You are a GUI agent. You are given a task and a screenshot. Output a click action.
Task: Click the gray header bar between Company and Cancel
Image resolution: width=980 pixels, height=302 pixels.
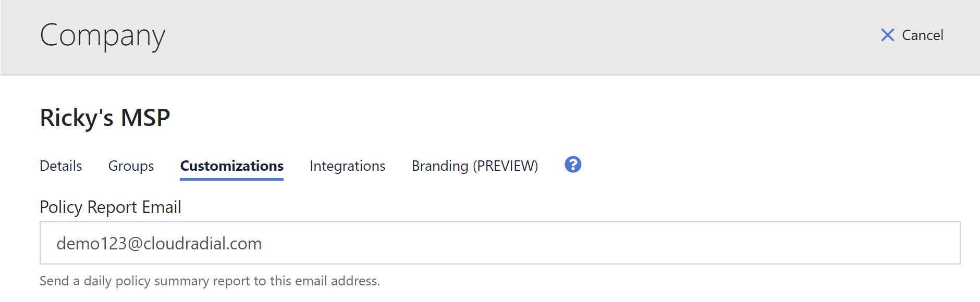pos(521,36)
